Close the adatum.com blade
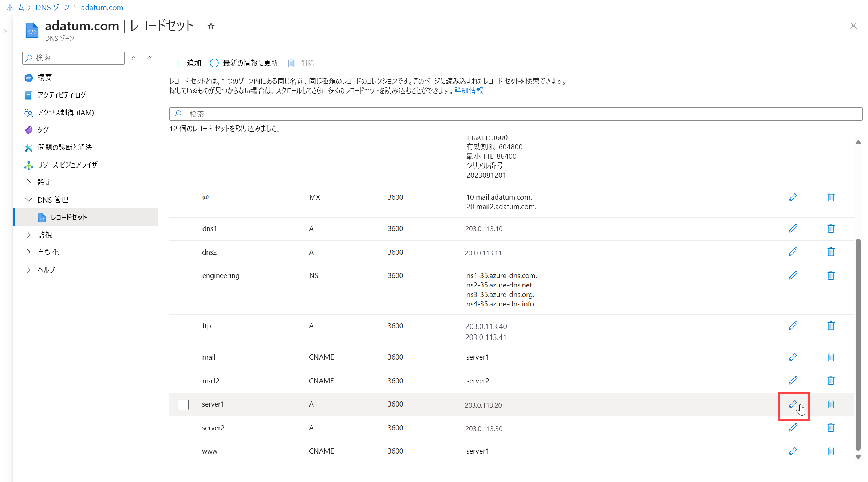 point(853,26)
